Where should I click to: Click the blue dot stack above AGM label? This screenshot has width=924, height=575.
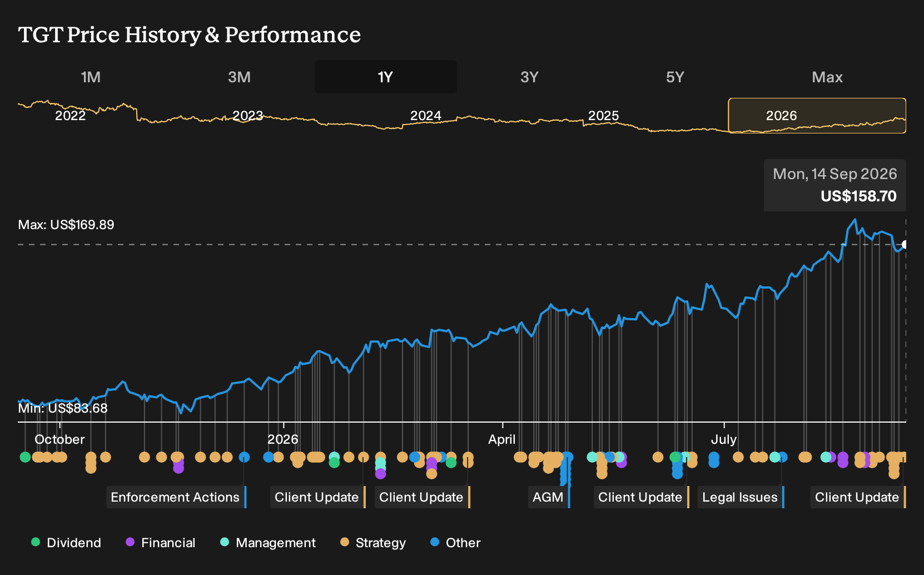[x=566, y=470]
